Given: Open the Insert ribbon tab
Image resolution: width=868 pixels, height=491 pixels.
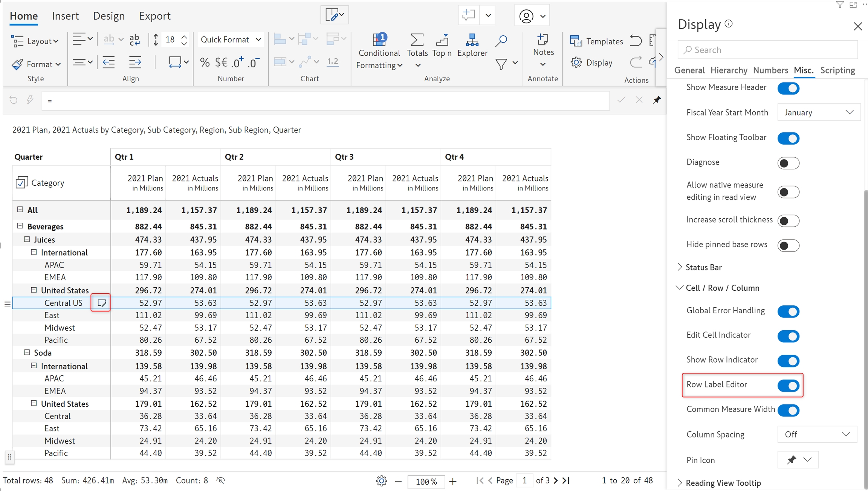Looking at the screenshot, I should [65, 16].
